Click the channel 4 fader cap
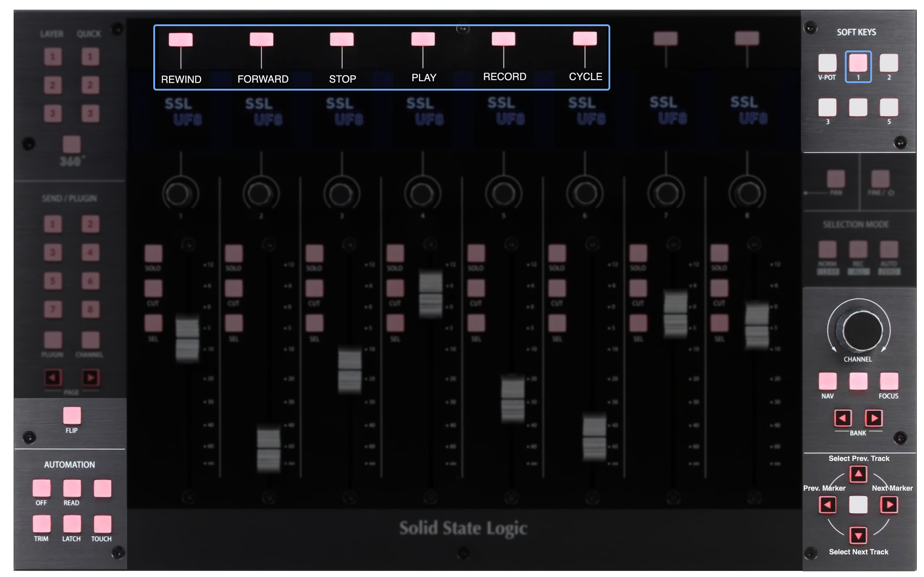This screenshot has height=577, width=924. [430, 294]
